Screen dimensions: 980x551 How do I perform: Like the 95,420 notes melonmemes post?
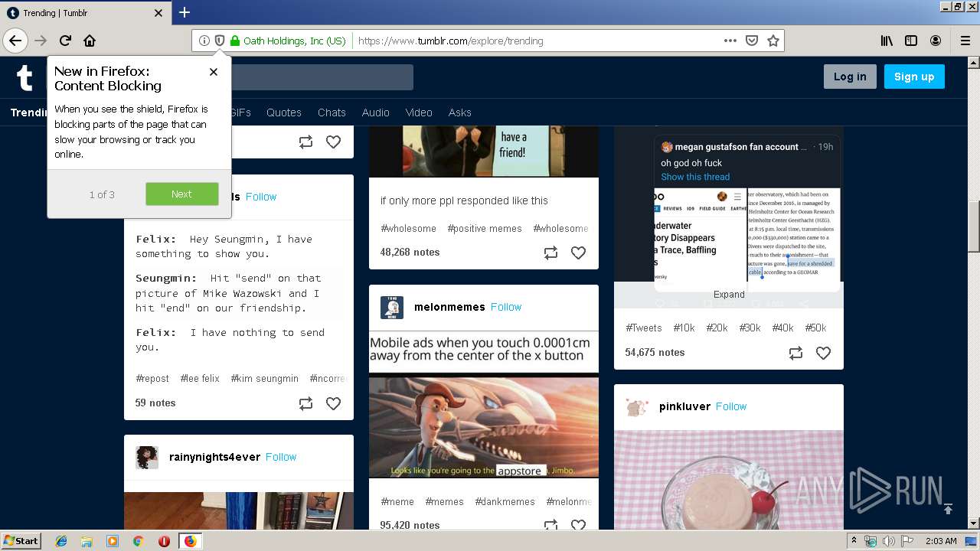[578, 524]
